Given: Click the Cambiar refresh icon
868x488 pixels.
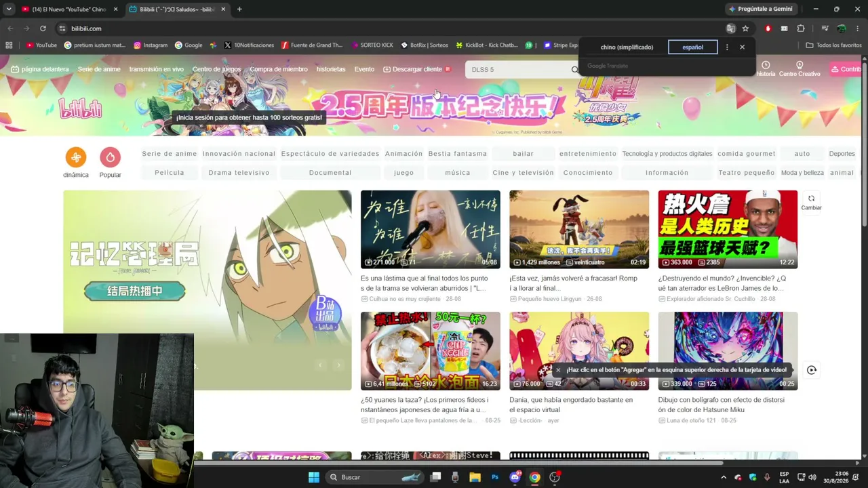Looking at the screenshot, I should 811,199.
